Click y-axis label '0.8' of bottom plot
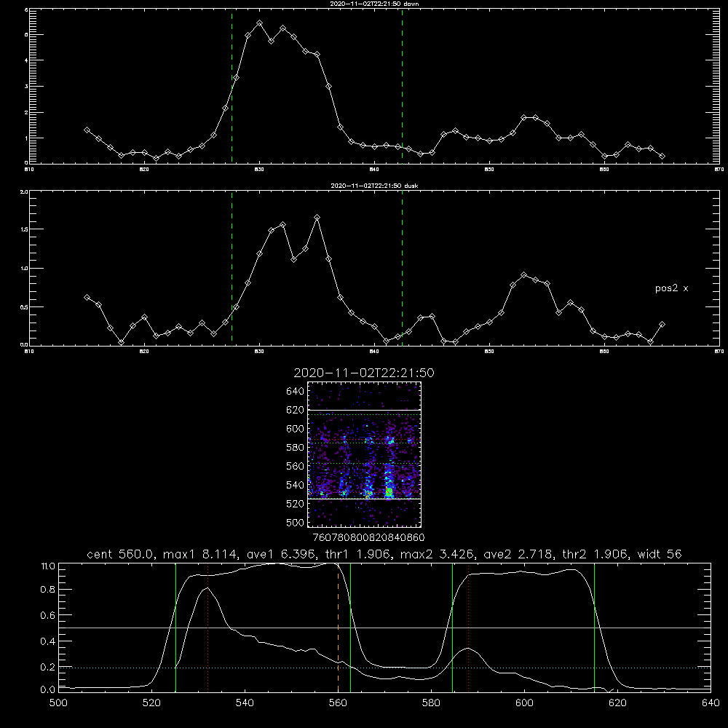 coord(48,590)
